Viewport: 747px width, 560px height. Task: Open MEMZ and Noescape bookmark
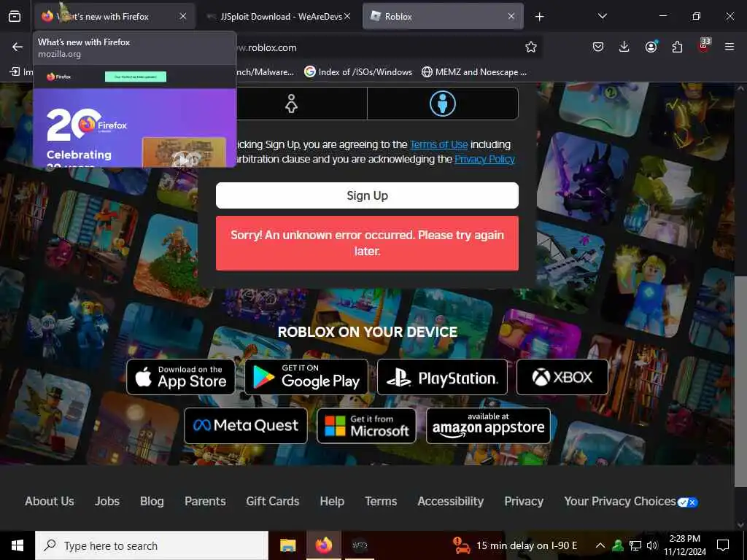474,72
